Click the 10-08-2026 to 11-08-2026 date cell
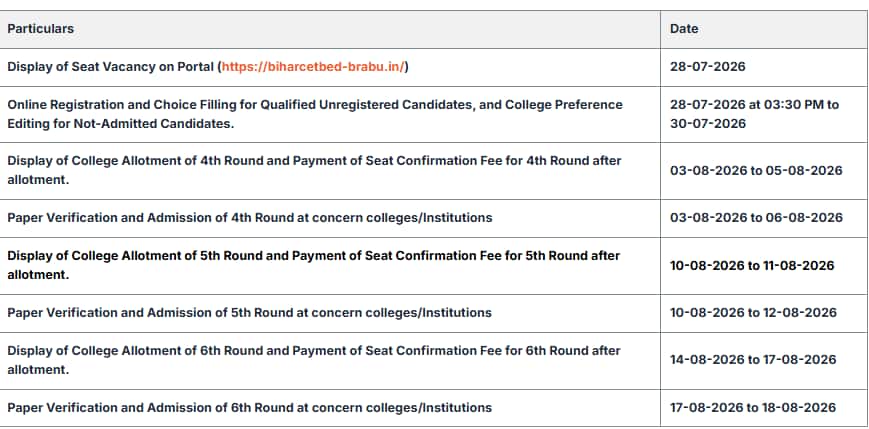This screenshot has width=869, height=429. (752, 265)
